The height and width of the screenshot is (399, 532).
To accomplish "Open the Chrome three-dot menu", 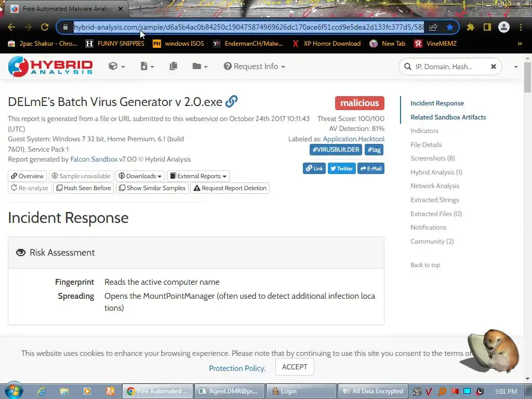I will (x=521, y=27).
